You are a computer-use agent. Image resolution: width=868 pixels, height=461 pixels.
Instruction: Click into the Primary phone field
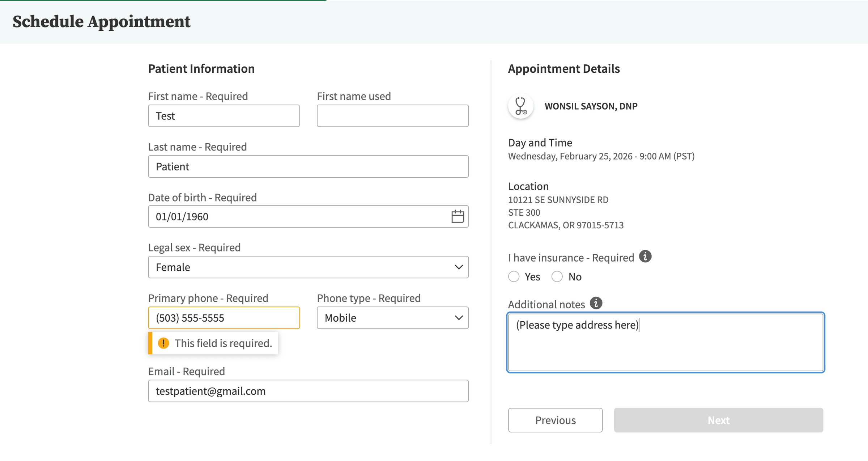[224, 318]
